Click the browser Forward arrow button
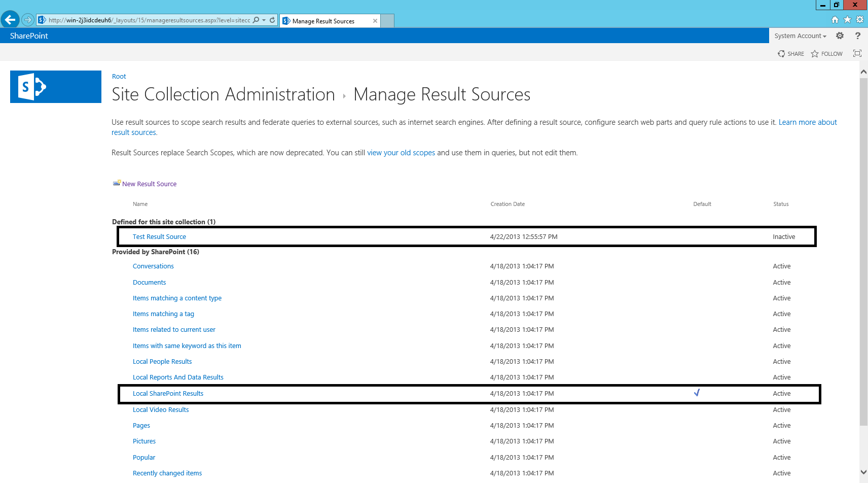868x483 pixels. (x=28, y=20)
